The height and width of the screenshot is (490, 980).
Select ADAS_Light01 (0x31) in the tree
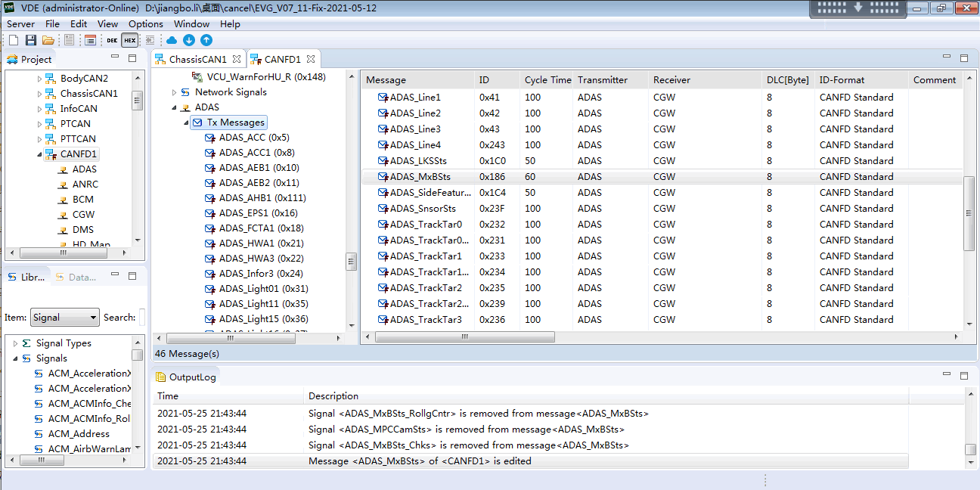263,289
